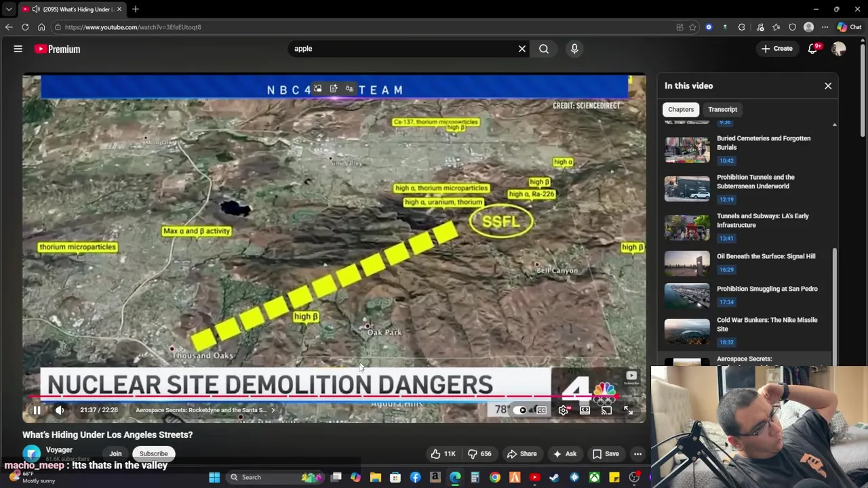The width and height of the screenshot is (868, 488).
Task: Go to browser home page
Action: click(x=41, y=27)
